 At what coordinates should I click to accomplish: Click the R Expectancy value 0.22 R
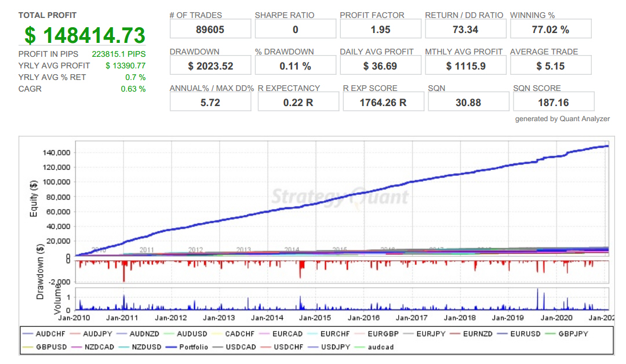coord(299,103)
